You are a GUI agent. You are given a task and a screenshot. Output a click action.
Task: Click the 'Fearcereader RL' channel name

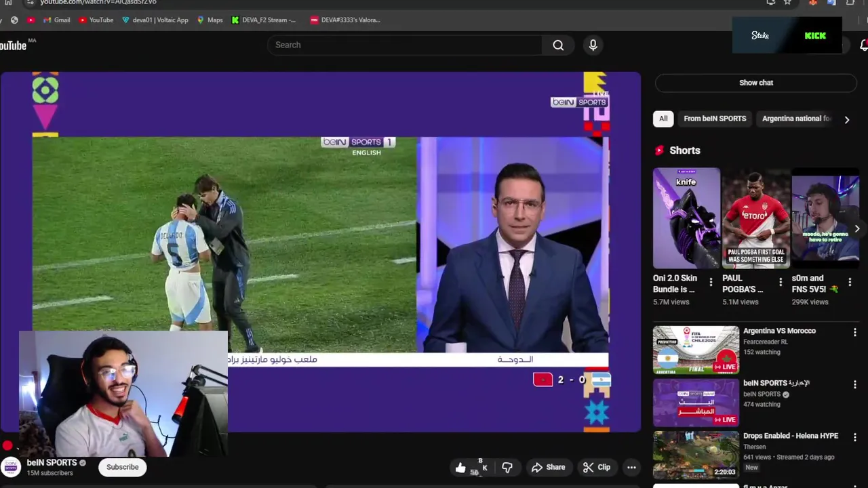(766, 342)
